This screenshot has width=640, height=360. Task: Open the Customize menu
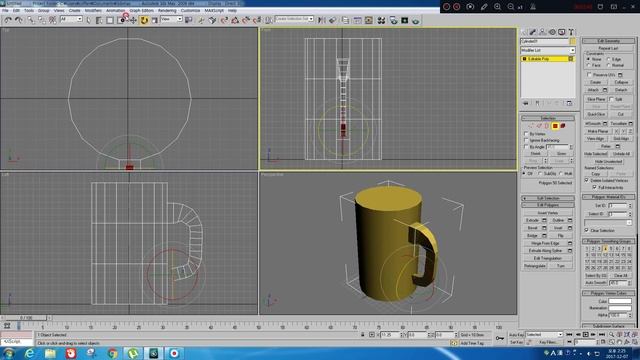190,11
